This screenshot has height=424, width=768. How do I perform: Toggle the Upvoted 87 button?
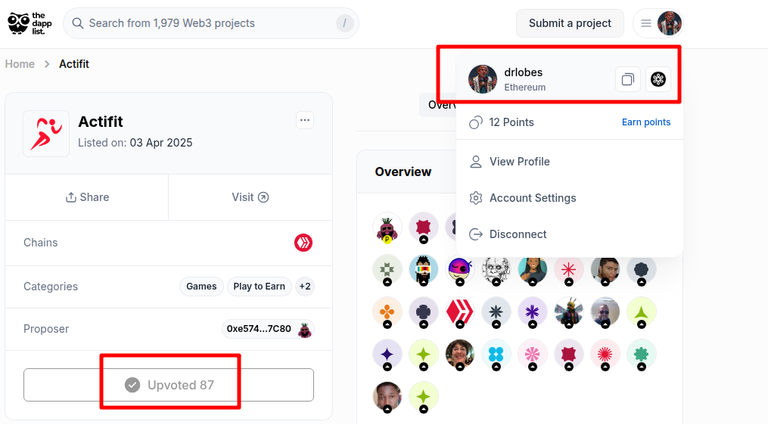coord(168,385)
